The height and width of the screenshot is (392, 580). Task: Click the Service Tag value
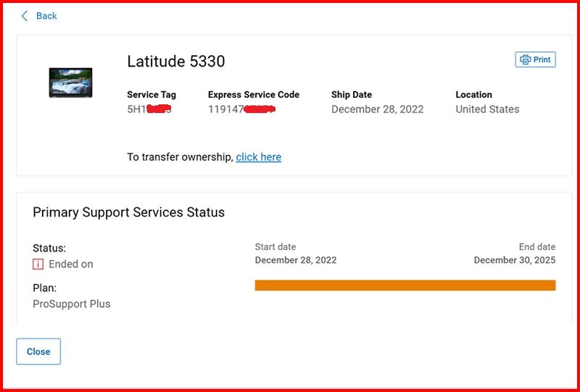[x=150, y=109]
